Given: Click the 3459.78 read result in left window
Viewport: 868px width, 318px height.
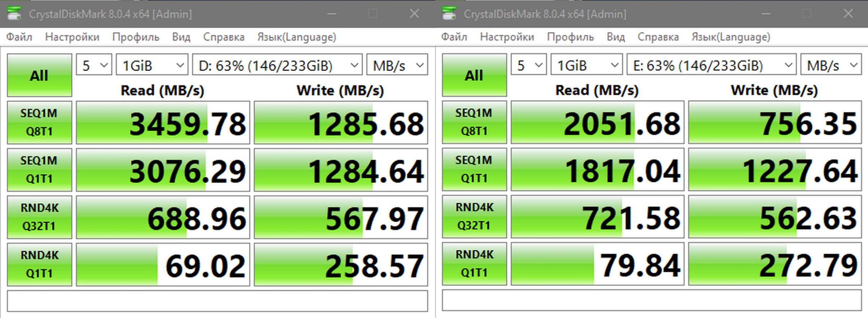Looking at the screenshot, I should 163,122.
